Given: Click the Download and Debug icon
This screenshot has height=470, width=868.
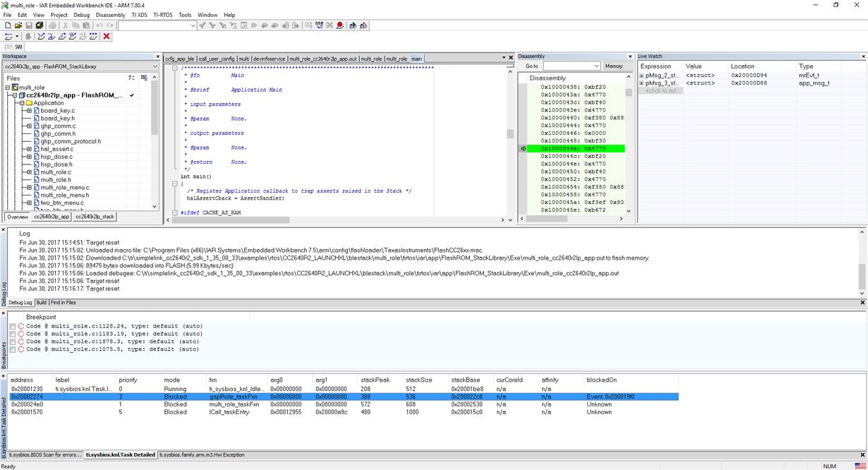Looking at the screenshot, I should click(x=352, y=25).
